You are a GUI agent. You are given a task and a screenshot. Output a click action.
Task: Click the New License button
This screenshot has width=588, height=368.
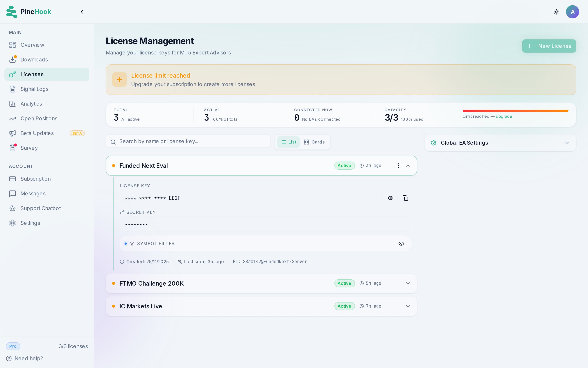[549, 46]
